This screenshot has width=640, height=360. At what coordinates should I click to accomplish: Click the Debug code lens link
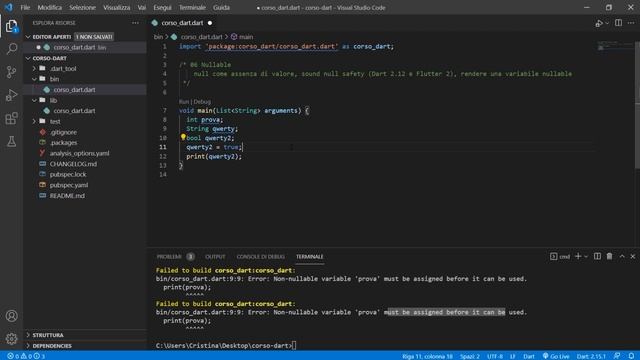(x=202, y=102)
